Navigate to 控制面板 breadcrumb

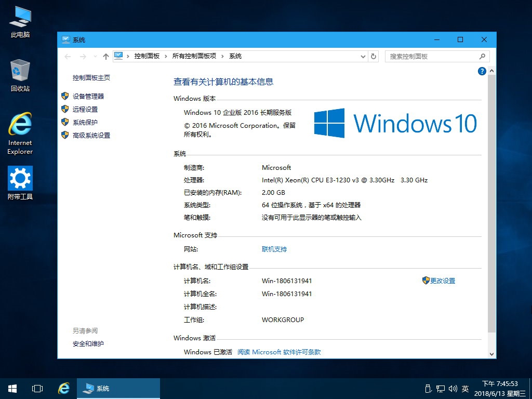pos(147,56)
